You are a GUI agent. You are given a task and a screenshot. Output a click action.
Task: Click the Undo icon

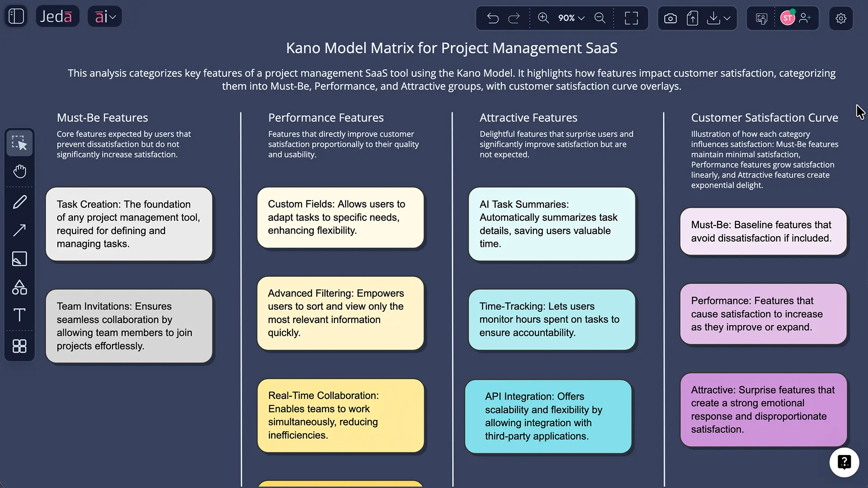click(x=493, y=18)
